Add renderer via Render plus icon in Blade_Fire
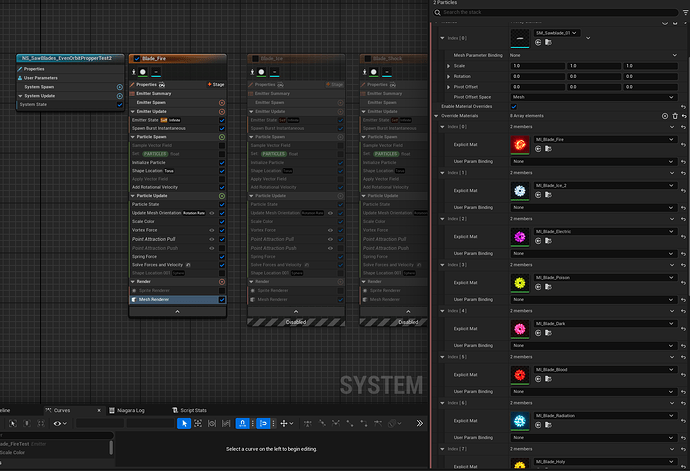Viewport: 690px width, 471px height. tap(222, 282)
